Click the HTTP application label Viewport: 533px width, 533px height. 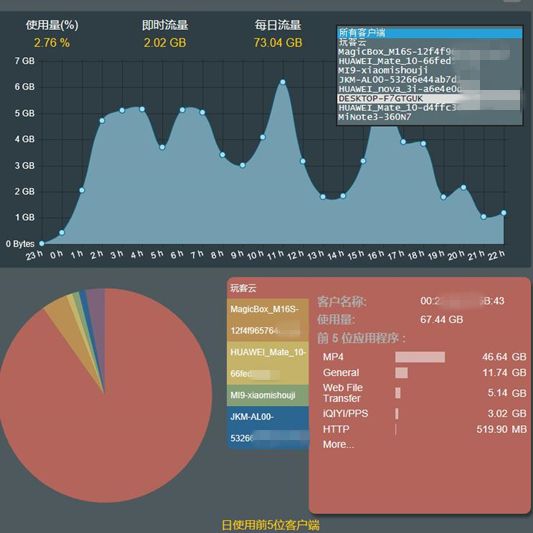click(336, 429)
